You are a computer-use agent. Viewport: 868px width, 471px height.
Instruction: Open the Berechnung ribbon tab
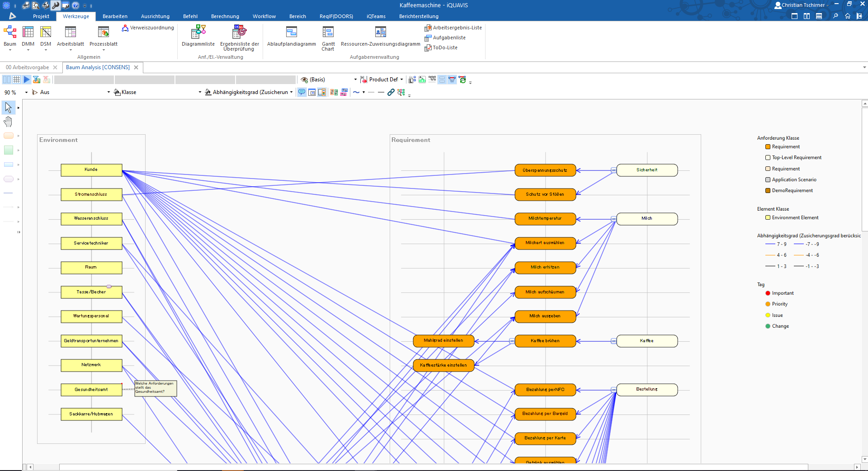(225, 16)
